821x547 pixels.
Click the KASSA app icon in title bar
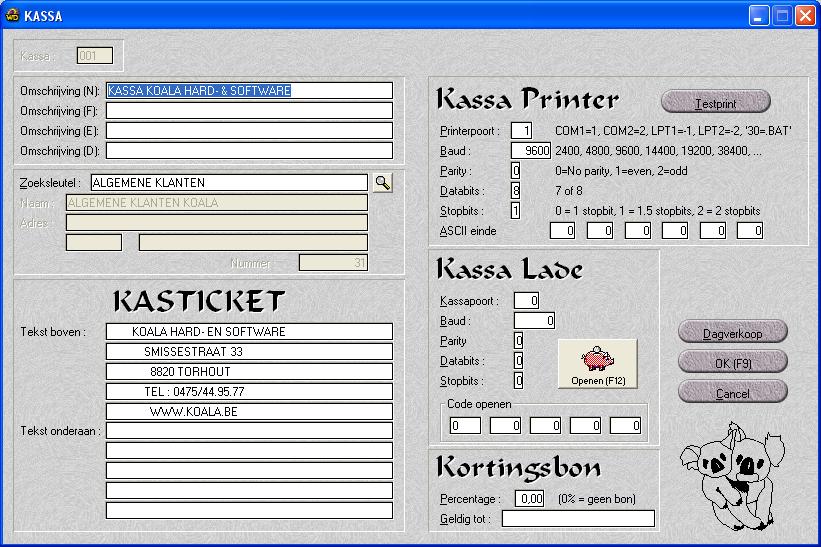[x=12, y=16]
